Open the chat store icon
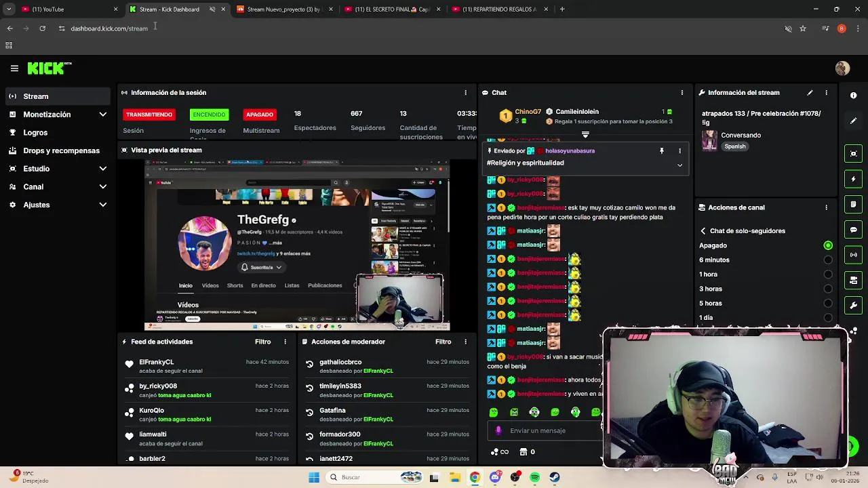Image resolution: width=868 pixels, height=488 pixels. click(x=523, y=452)
